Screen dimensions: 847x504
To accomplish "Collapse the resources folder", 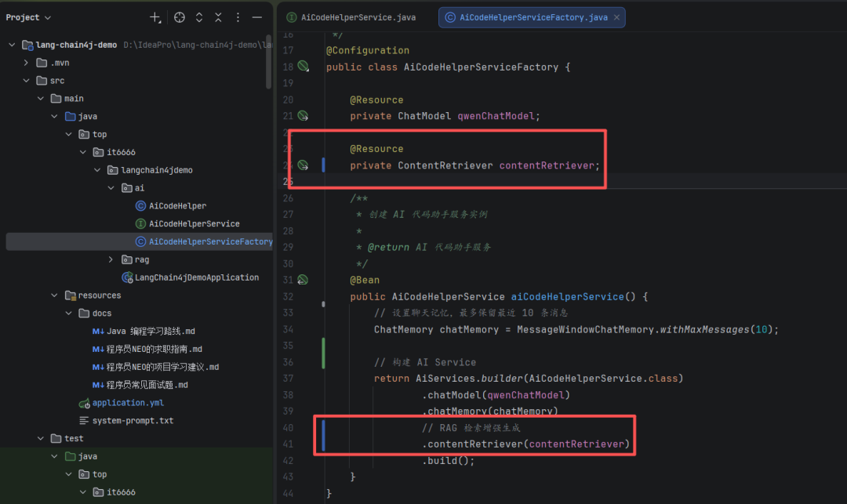I will click(x=54, y=296).
